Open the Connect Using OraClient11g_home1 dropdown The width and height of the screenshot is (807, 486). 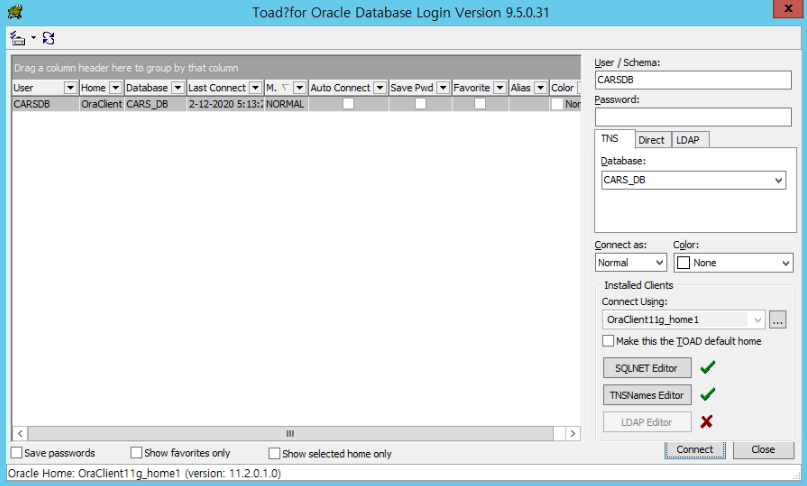click(x=758, y=320)
